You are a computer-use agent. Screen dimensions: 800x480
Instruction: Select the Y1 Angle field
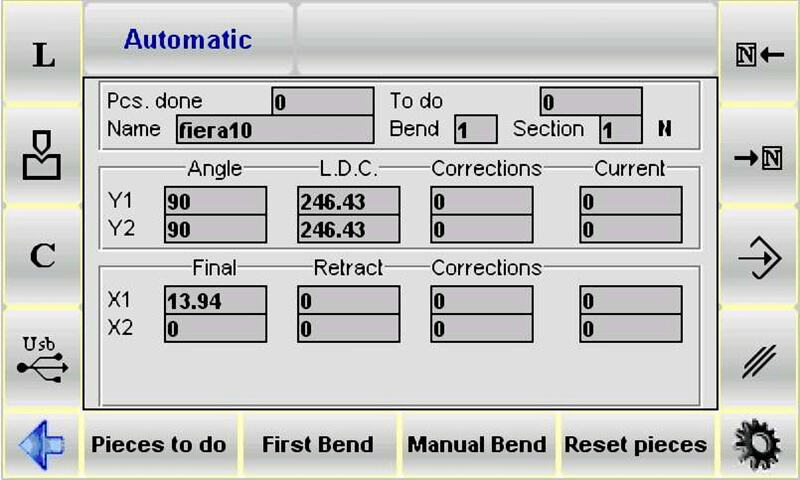[215, 201]
